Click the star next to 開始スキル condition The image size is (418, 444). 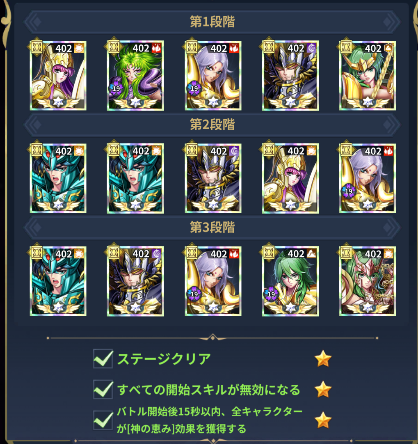[x=323, y=389]
